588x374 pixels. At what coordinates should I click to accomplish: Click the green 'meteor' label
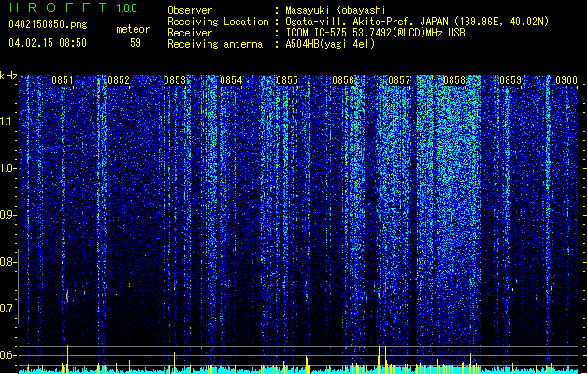pyautogui.click(x=133, y=29)
